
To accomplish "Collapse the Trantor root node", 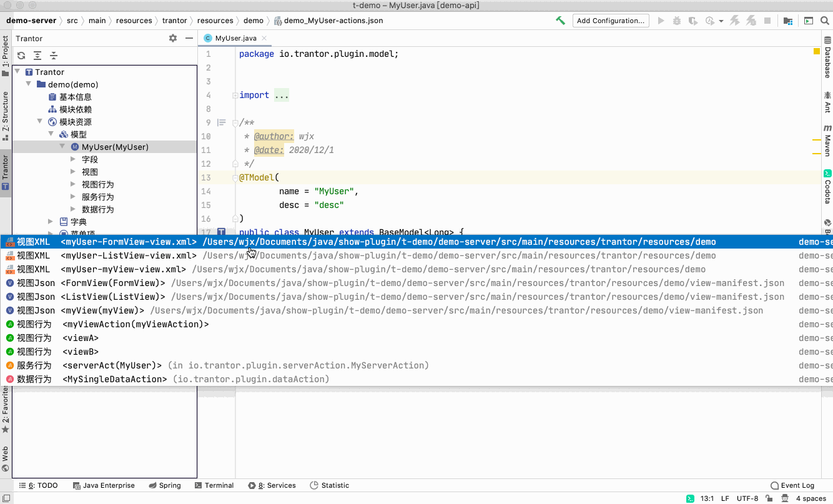I will tap(17, 71).
